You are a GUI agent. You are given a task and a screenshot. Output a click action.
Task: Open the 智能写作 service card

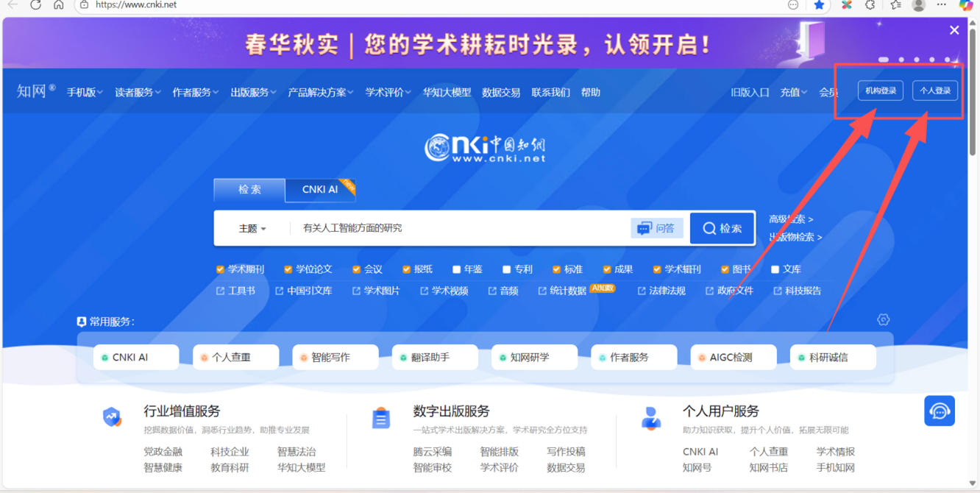click(335, 357)
